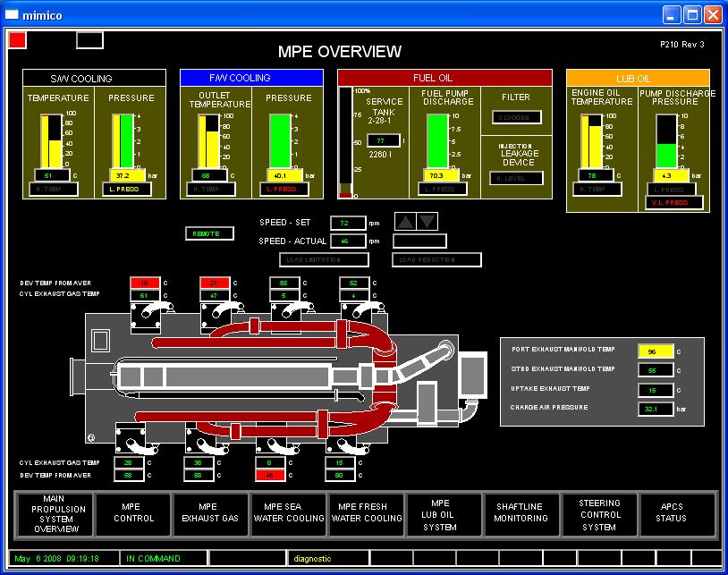This screenshot has width=728, height=575.
Task: Click the red alarm square at top left
Action: (x=18, y=40)
